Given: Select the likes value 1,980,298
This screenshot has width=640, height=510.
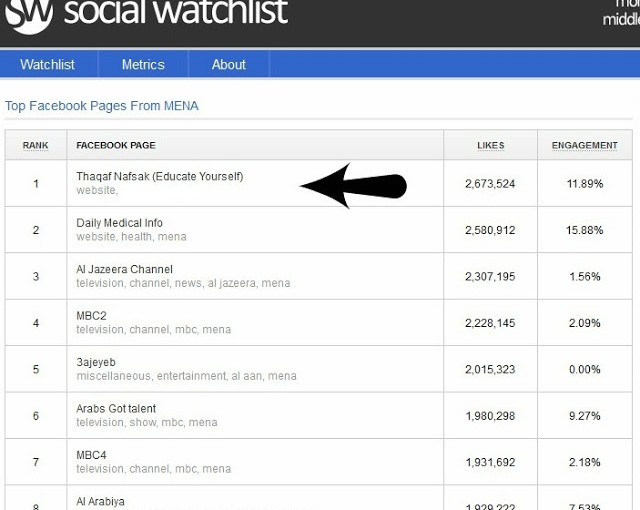Looking at the screenshot, I should (490, 416).
